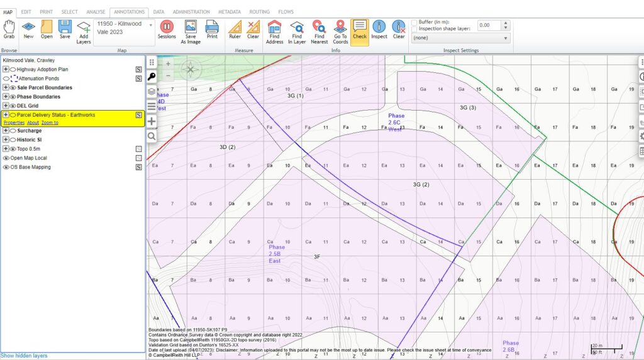The image size is (644, 360).
Task: Hide the DEL Grid layer
Action: [13, 106]
